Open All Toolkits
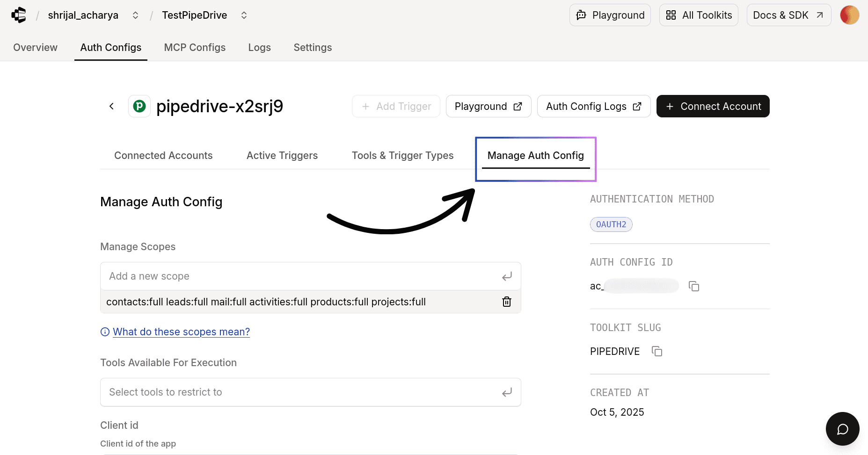The image size is (868, 455). coord(699,15)
